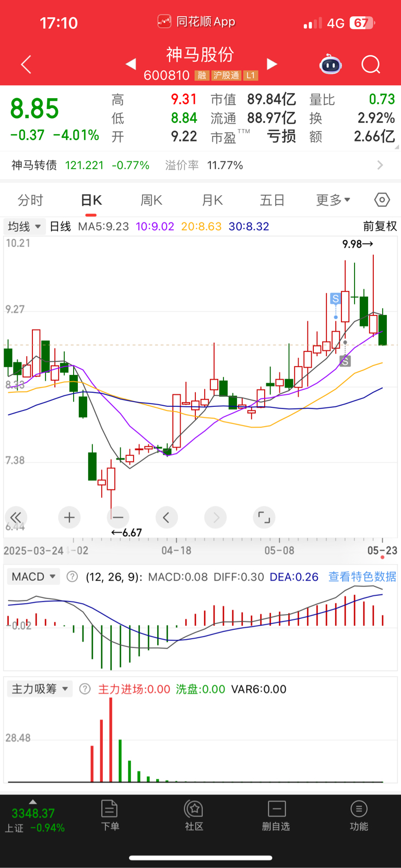Switch to 分时 tab
401x868 pixels.
point(30,200)
